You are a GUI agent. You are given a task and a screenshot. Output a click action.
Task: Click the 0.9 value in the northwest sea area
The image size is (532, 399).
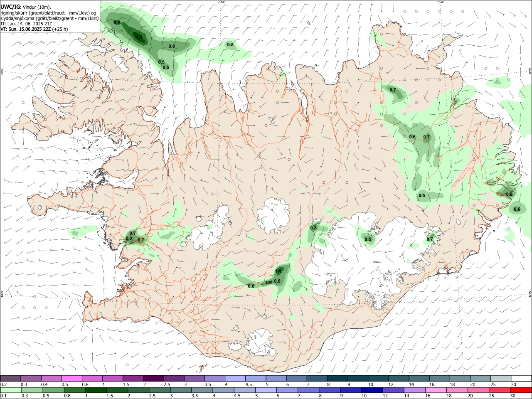[x=117, y=22]
